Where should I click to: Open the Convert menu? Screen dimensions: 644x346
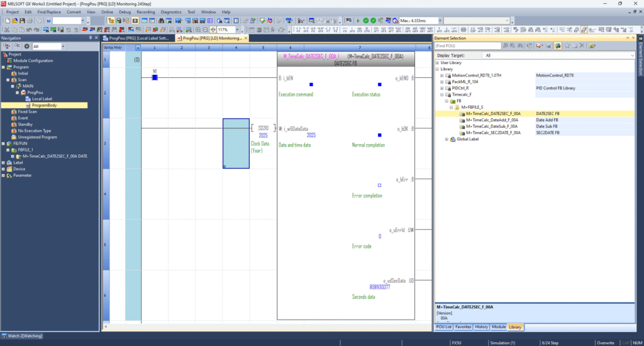pos(74,12)
